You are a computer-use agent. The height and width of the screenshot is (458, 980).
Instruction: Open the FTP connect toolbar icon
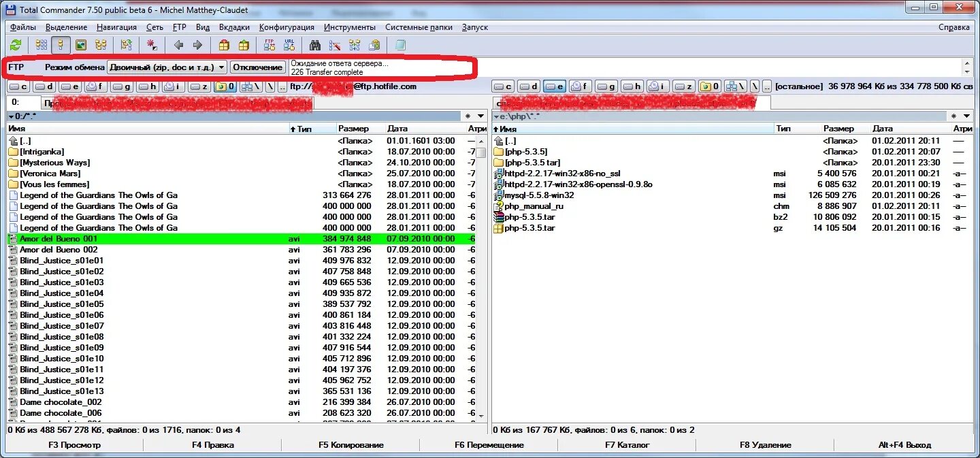click(x=269, y=45)
